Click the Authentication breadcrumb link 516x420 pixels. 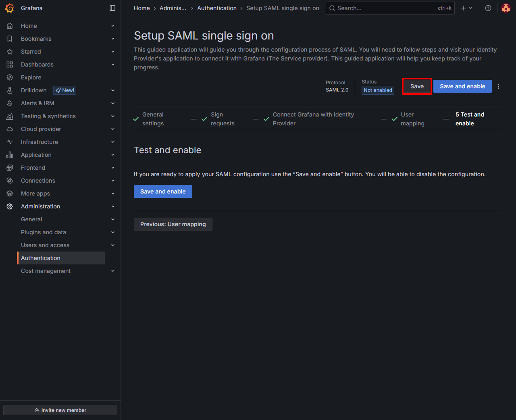[217, 8]
